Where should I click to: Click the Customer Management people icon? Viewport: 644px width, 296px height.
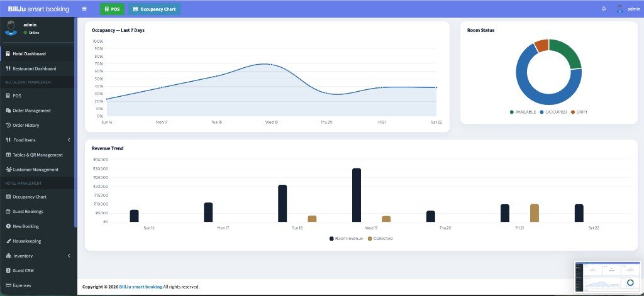tap(9, 170)
